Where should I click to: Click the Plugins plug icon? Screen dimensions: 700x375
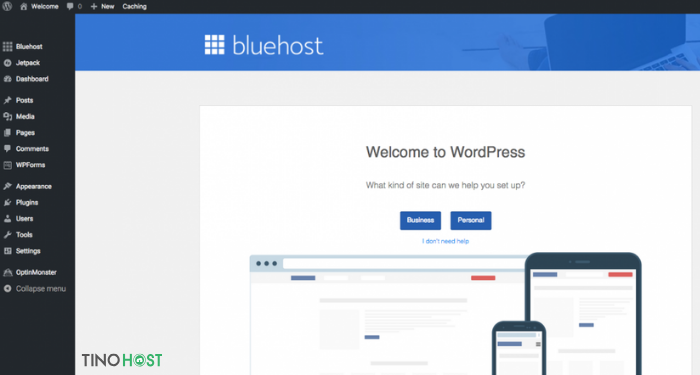[8, 203]
